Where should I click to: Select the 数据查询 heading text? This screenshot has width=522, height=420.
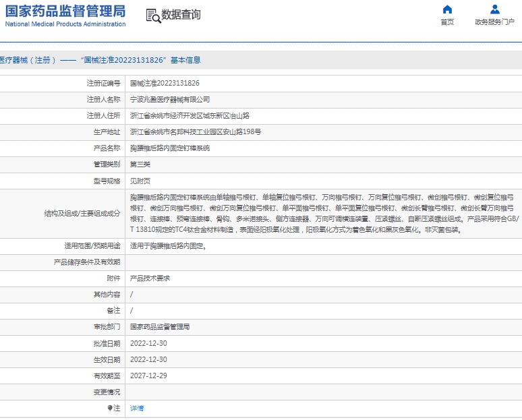[x=181, y=15]
